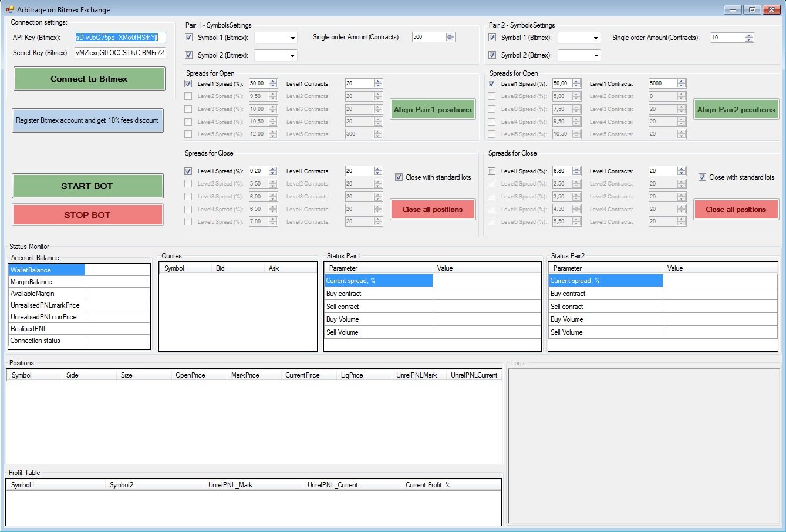Enable Pair 2 Close Level1 Spread checkbox
Image resolution: width=786 pixels, height=532 pixels.
pyautogui.click(x=492, y=171)
